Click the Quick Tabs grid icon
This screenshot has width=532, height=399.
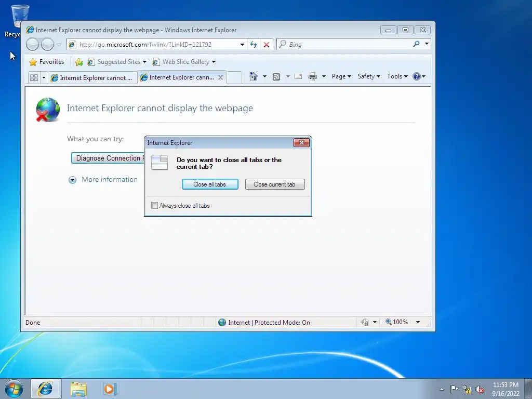(x=34, y=78)
